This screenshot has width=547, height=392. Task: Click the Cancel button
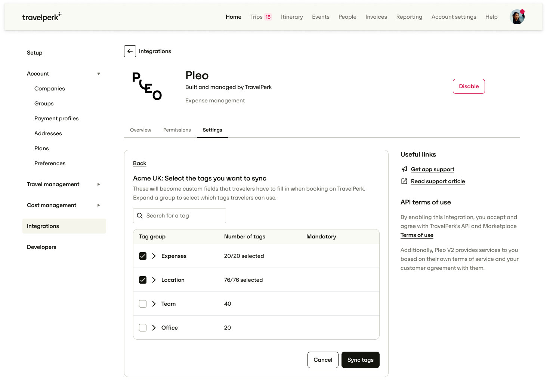click(323, 360)
